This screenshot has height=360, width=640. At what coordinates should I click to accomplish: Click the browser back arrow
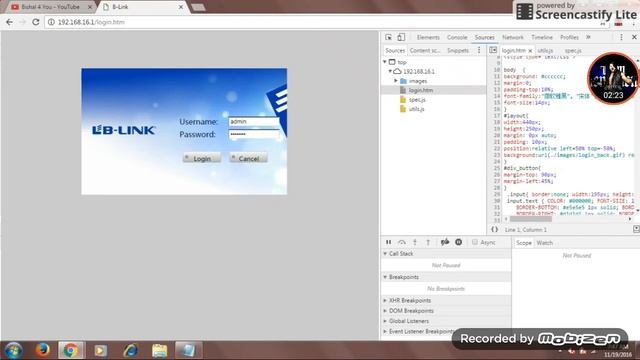point(9,22)
